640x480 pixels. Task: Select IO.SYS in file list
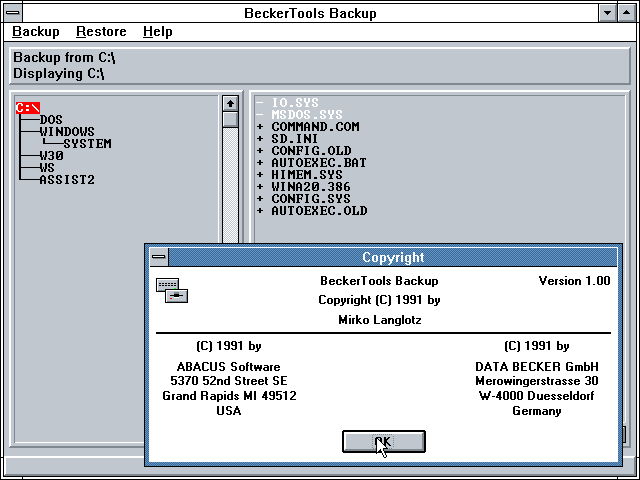coord(295,102)
